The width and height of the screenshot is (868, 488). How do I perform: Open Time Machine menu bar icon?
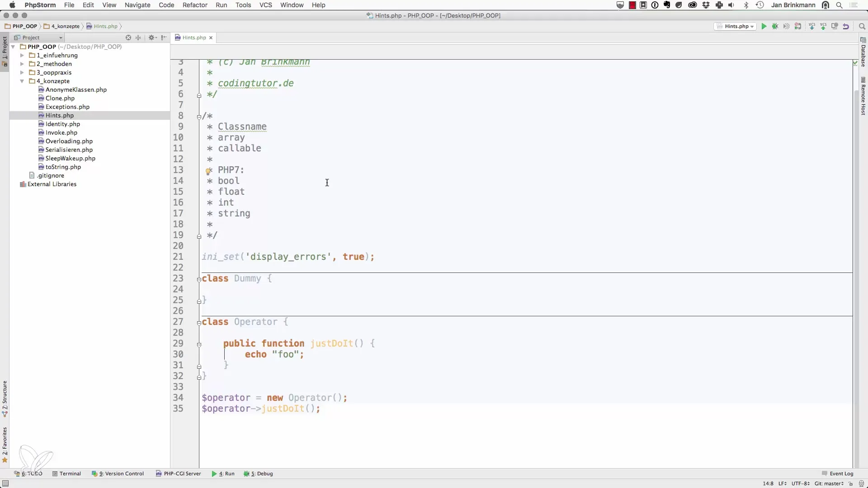(760, 5)
